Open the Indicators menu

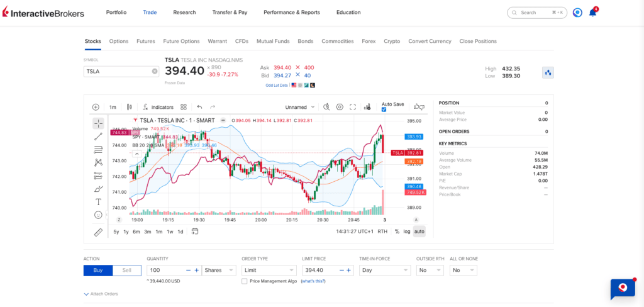tap(158, 107)
